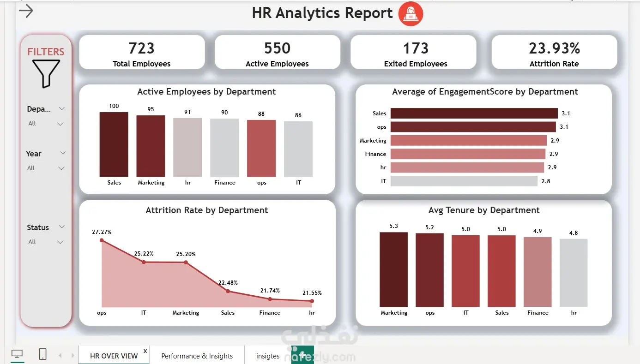The image size is (640, 364).
Task: Select ops bar in EngagementScore chart
Action: pyautogui.click(x=473, y=127)
